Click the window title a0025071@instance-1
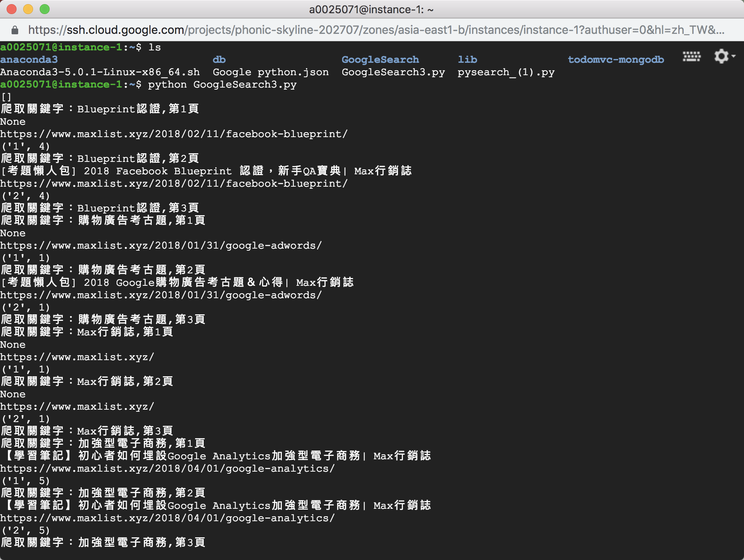Image resolution: width=744 pixels, height=560 pixels. (x=371, y=9)
